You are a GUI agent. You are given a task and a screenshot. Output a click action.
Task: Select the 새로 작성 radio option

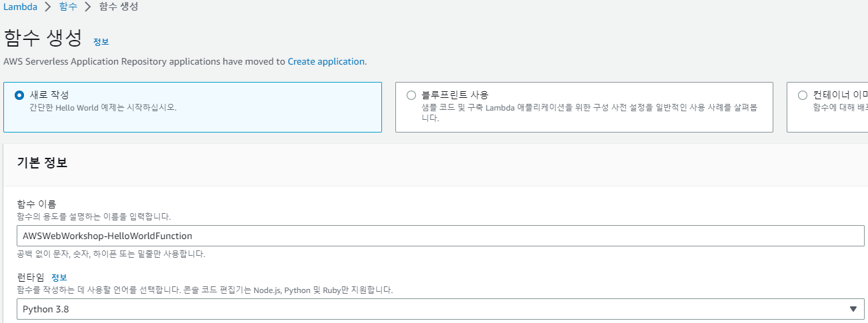(19, 95)
